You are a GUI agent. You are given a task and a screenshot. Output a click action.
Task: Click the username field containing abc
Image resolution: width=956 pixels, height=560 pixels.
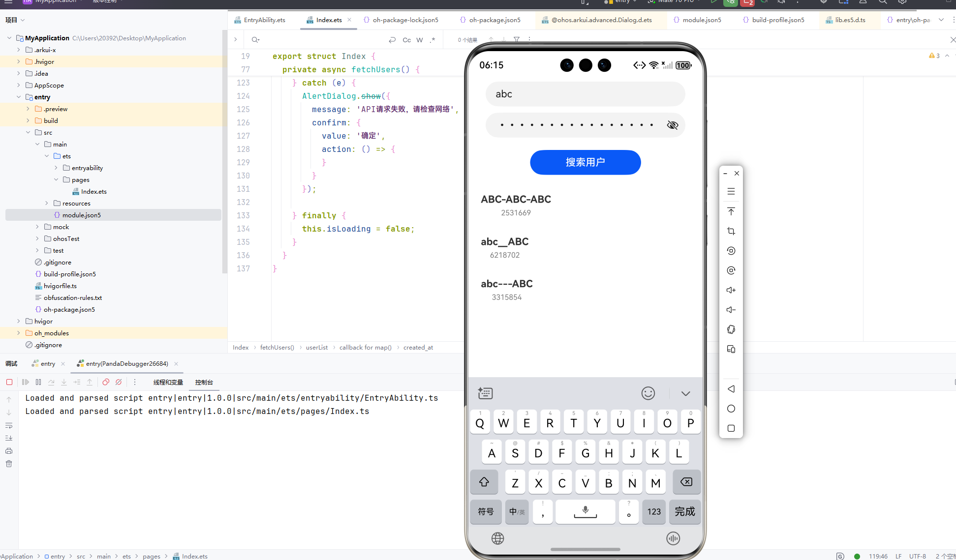coord(585,94)
